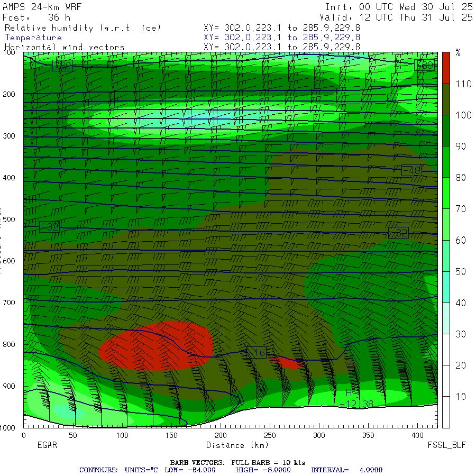The image size is (476, 476).
Task: Select the colorbar '30' label
Action: coord(461,334)
